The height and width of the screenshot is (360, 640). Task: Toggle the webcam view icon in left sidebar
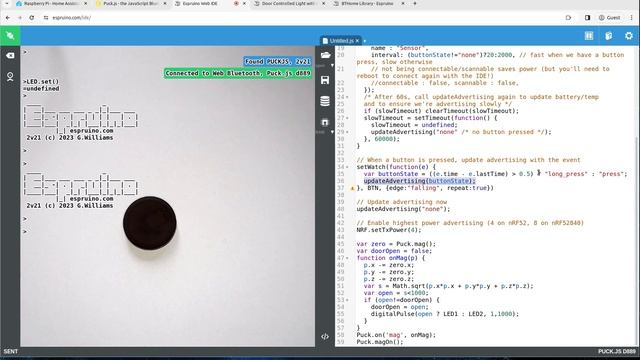click(x=10, y=76)
